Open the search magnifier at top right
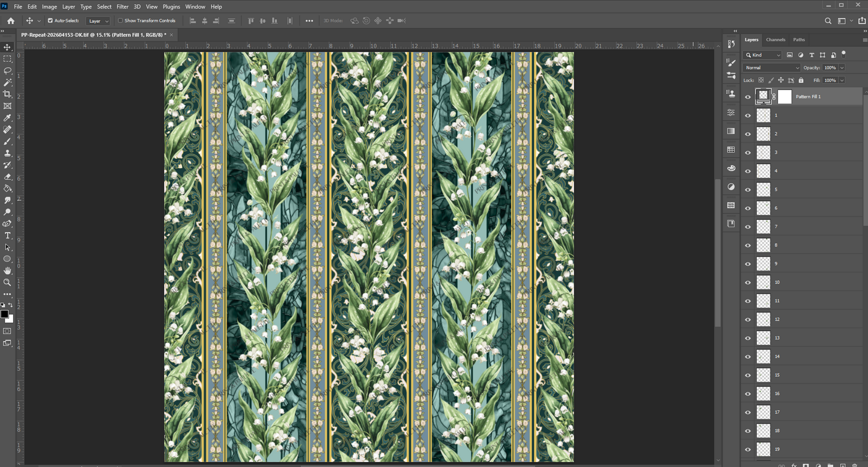 (x=828, y=20)
